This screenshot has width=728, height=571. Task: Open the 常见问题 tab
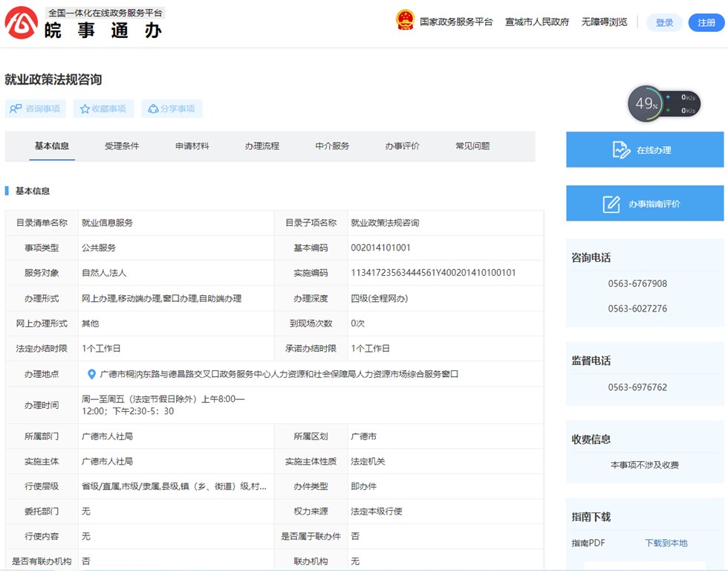click(x=472, y=146)
